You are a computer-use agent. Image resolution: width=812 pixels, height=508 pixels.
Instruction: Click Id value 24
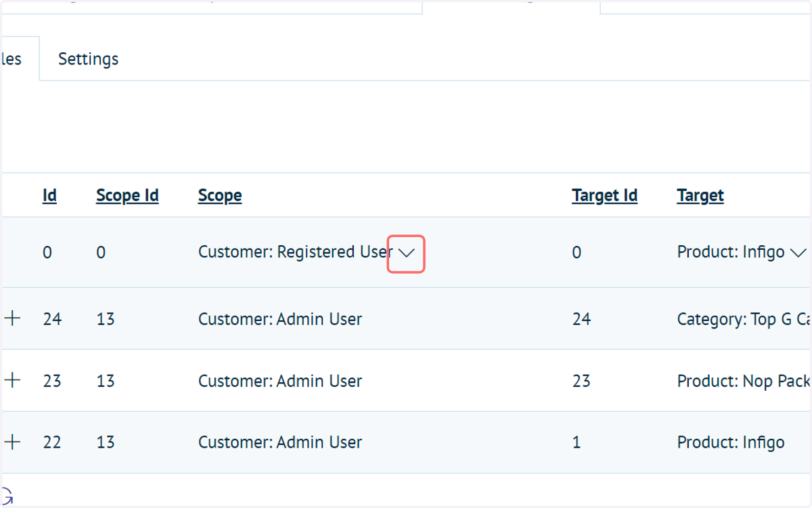click(x=52, y=319)
